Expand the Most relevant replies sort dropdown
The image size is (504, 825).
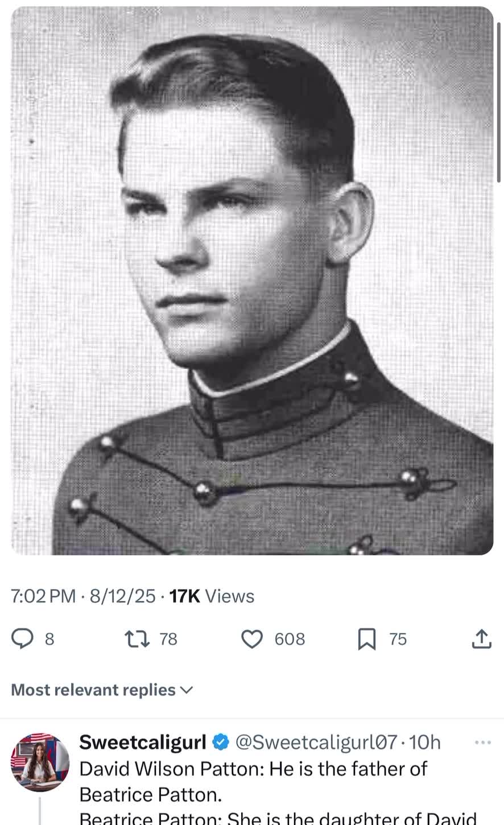click(102, 690)
